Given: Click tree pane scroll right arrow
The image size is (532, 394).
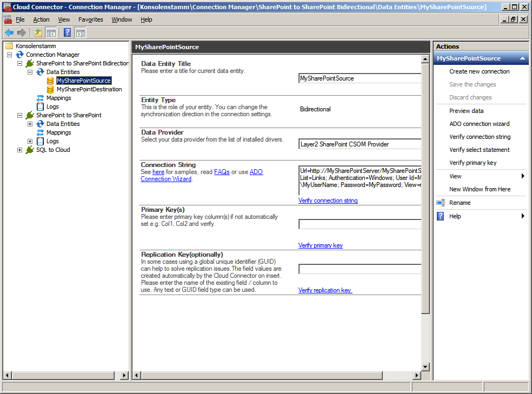Looking at the screenshot, I should click(x=124, y=375).
